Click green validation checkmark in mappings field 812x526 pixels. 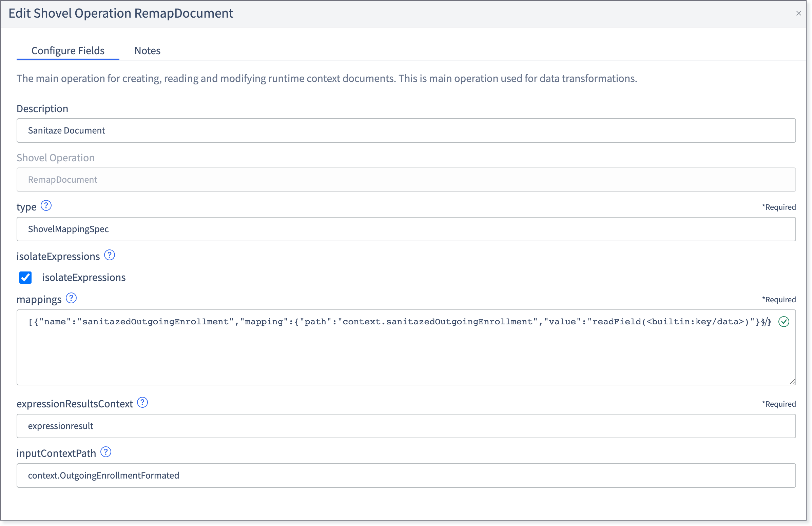pyautogui.click(x=784, y=322)
